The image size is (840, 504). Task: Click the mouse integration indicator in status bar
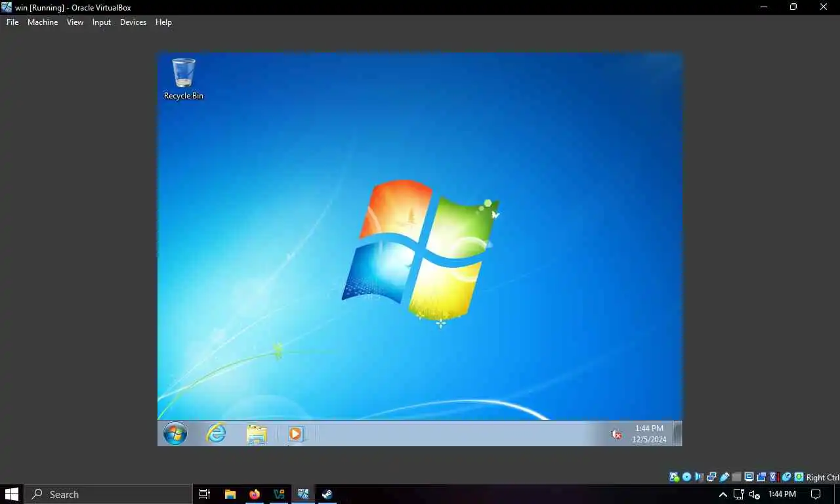(x=786, y=477)
